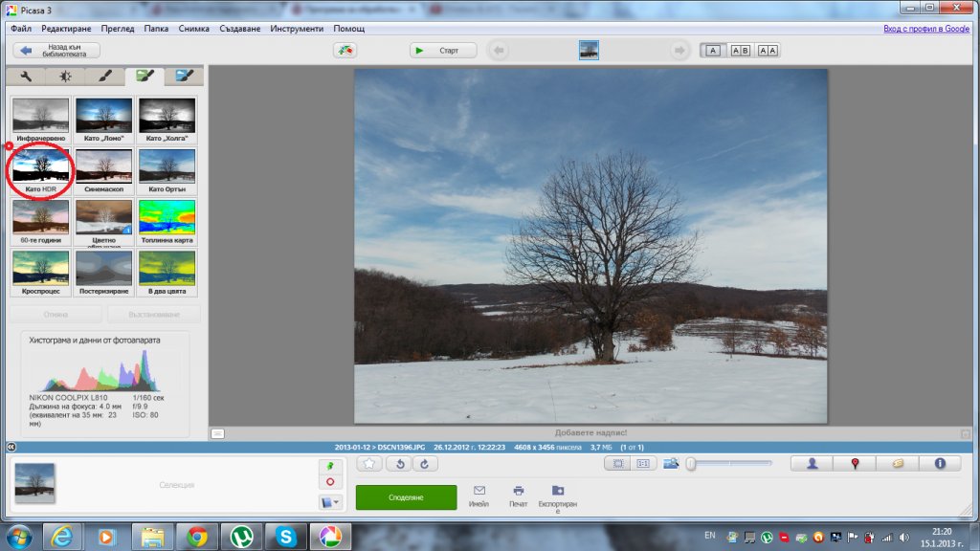The image size is (980, 551).
Task: Open the last effects tab on the right
Action: point(184,77)
